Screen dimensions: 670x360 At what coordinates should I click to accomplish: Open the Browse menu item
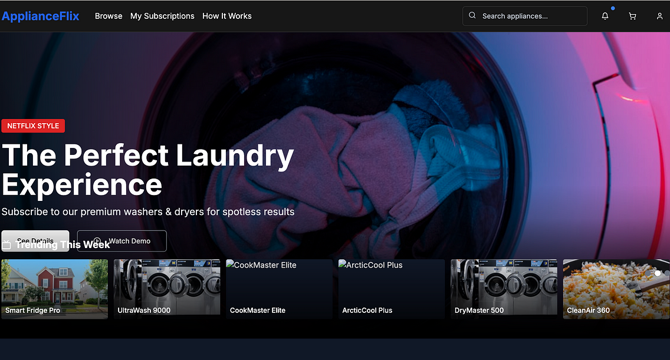[109, 16]
